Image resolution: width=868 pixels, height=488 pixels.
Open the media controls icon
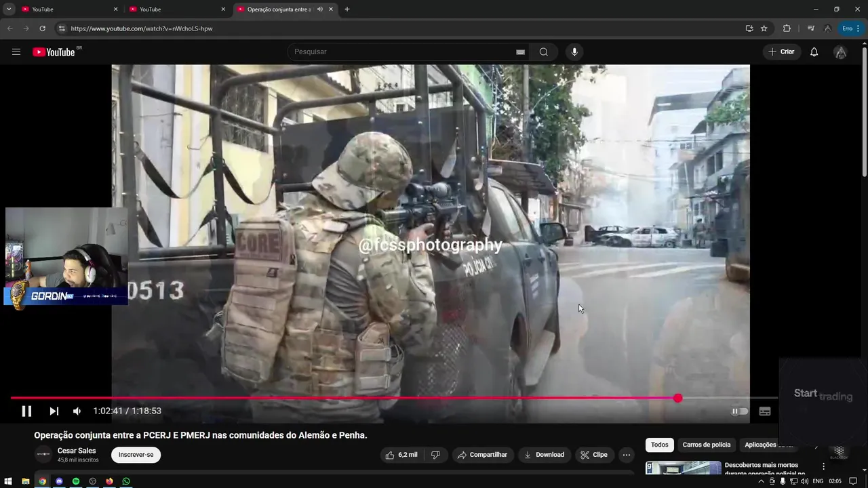click(x=810, y=28)
